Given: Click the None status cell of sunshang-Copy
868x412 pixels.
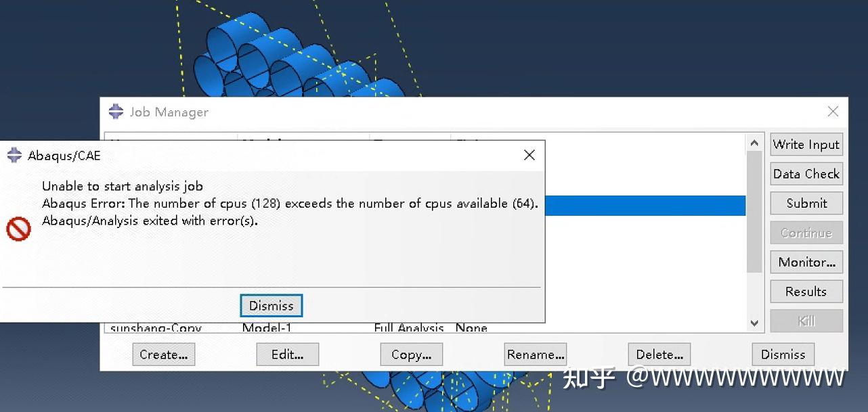Looking at the screenshot, I should point(471,328).
